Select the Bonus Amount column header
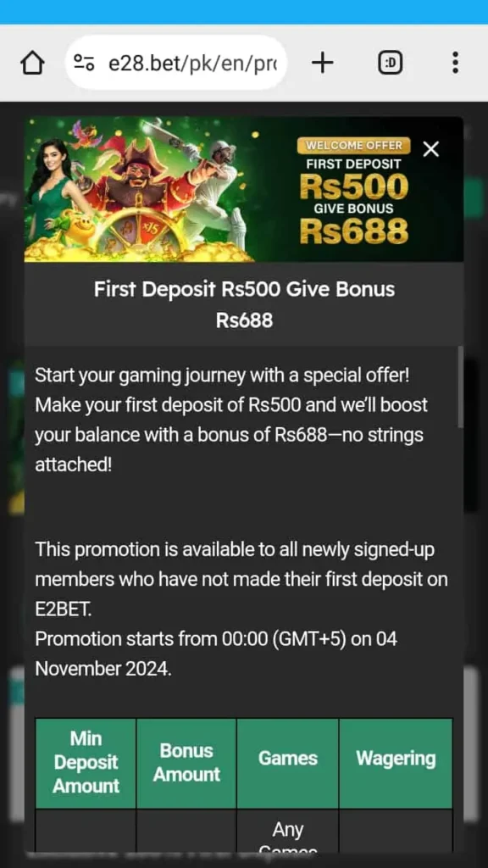 [186, 762]
